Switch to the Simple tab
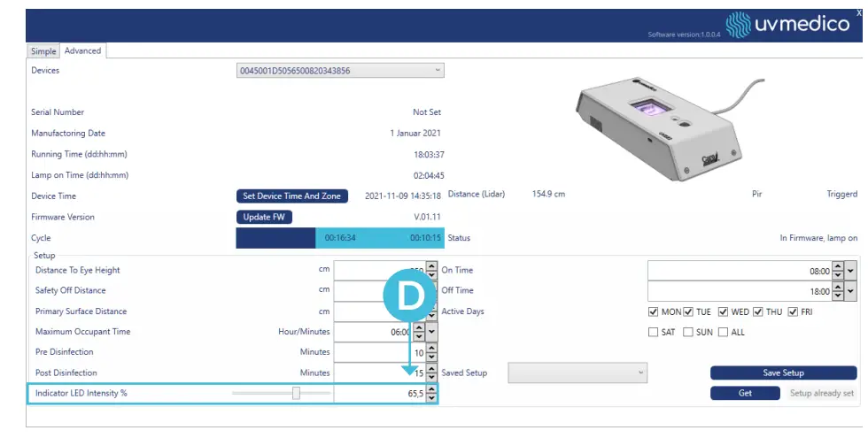 pos(43,51)
